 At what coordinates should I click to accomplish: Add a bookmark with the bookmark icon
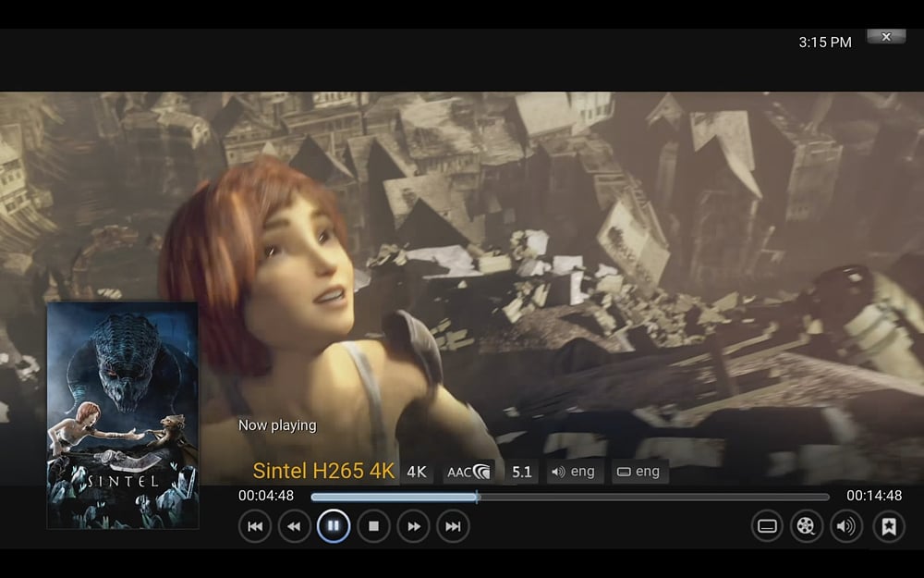(x=888, y=526)
